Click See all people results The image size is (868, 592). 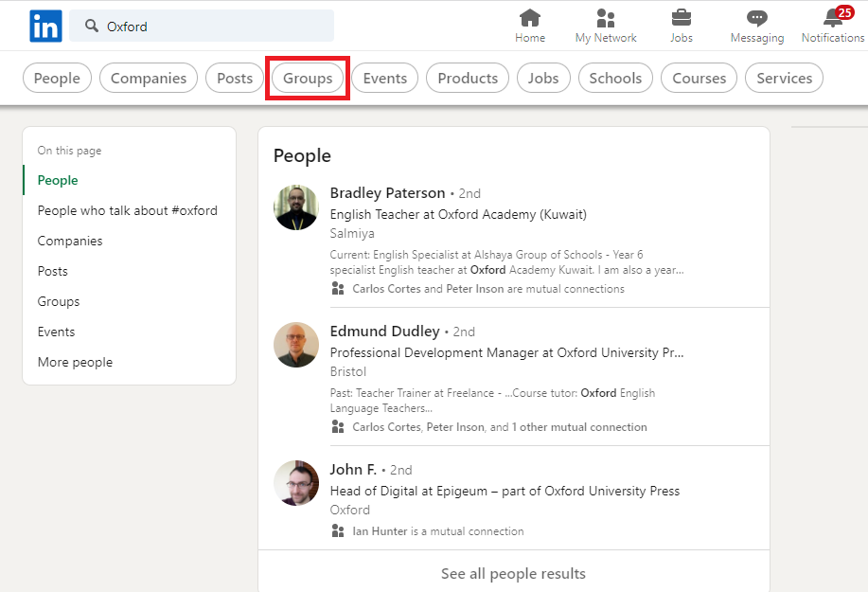(513, 573)
